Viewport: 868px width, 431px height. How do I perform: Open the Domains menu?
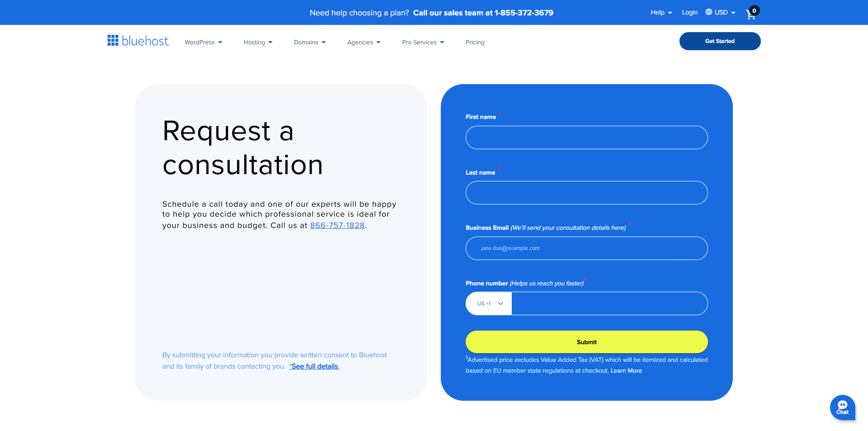310,42
